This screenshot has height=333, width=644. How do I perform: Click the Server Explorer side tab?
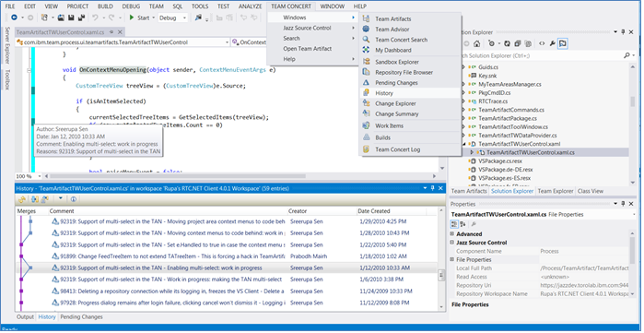[7, 45]
